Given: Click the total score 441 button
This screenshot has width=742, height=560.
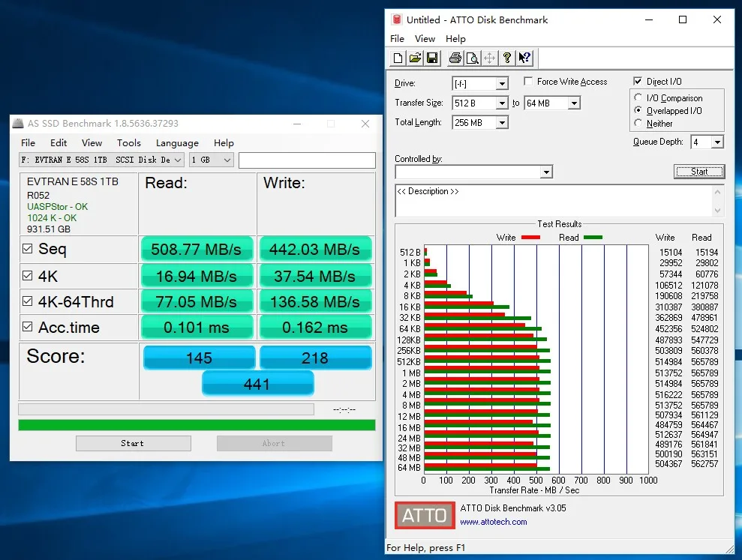Looking at the screenshot, I should (x=257, y=384).
